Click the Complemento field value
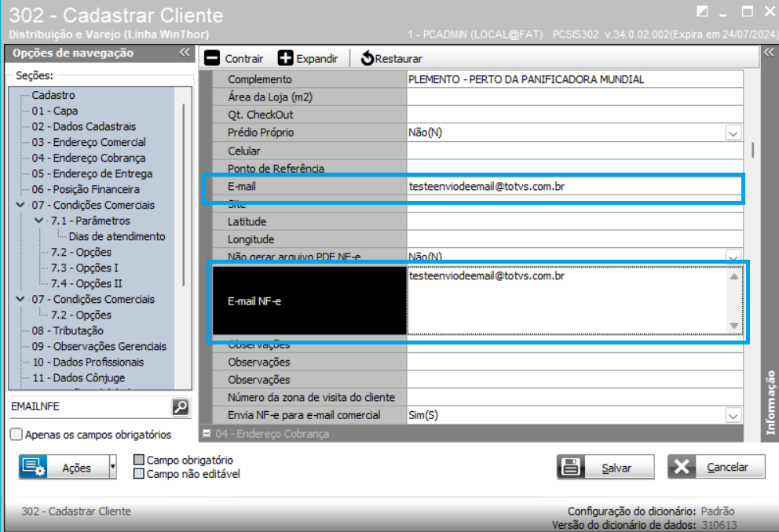The image size is (779, 532). pyautogui.click(x=575, y=79)
